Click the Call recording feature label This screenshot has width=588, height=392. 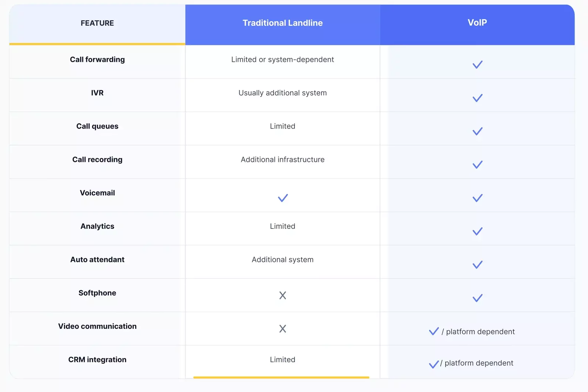click(97, 159)
